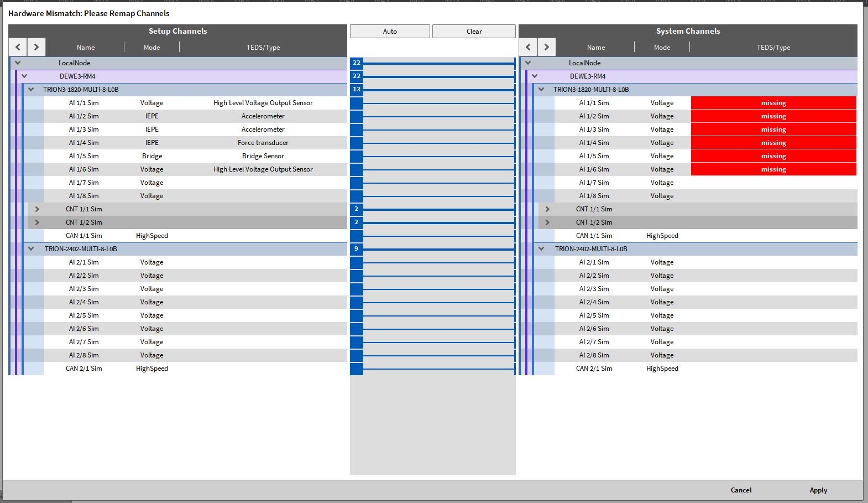The width and height of the screenshot is (868, 503).
Task: Cancel the remap channels dialog
Action: (741, 490)
